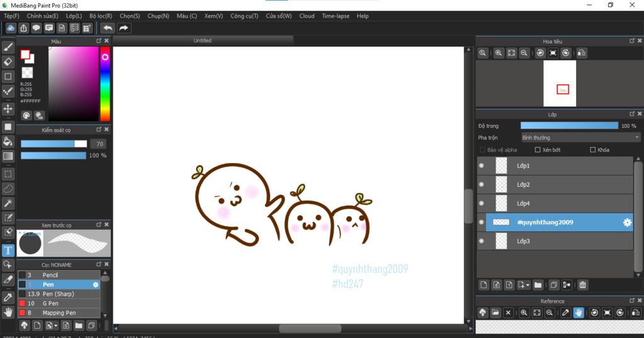Zoom in on the Navigator panel
Viewport: 644px width, 338px height.
click(498, 54)
